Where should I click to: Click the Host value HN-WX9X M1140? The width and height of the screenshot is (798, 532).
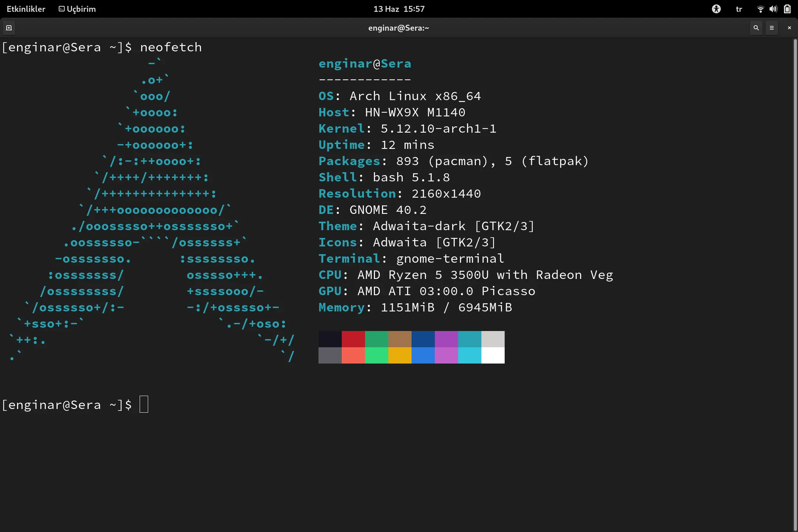pos(415,112)
